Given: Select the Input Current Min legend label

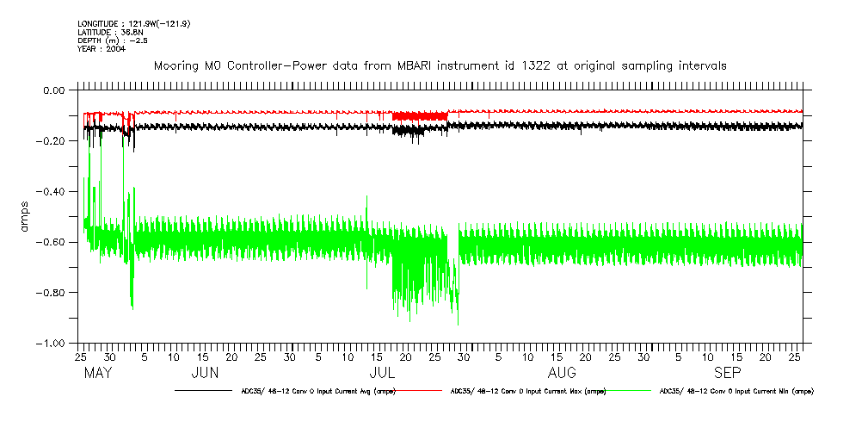Looking at the screenshot, I should tap(735, 391).
